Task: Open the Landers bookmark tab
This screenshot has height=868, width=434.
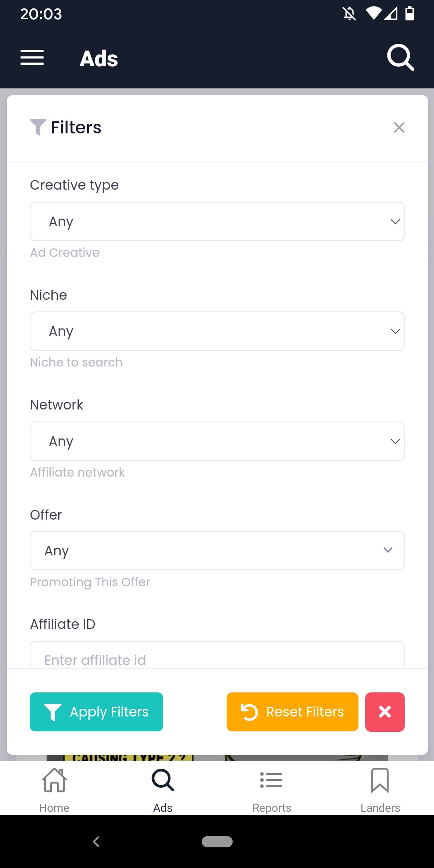Action: tap(380, 790)
